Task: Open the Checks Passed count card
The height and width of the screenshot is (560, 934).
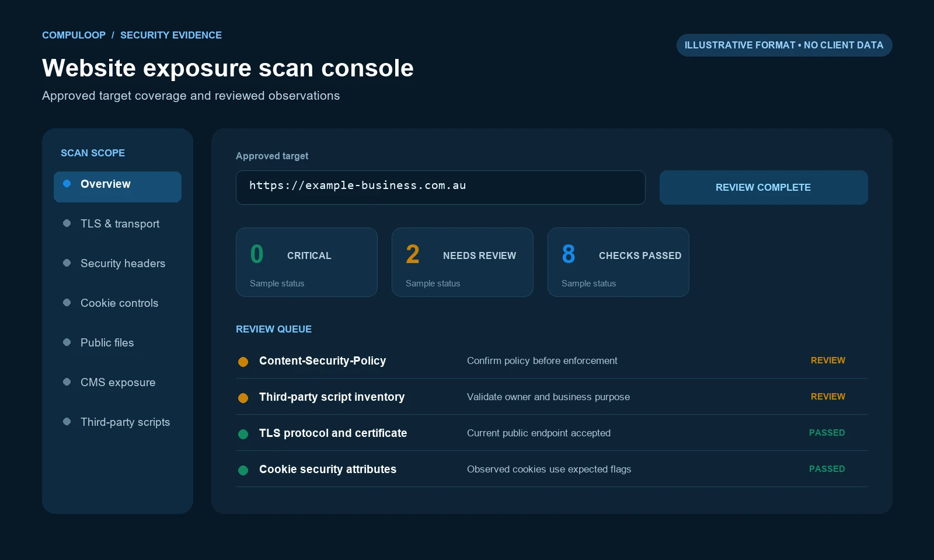Action: pos(618,262)
